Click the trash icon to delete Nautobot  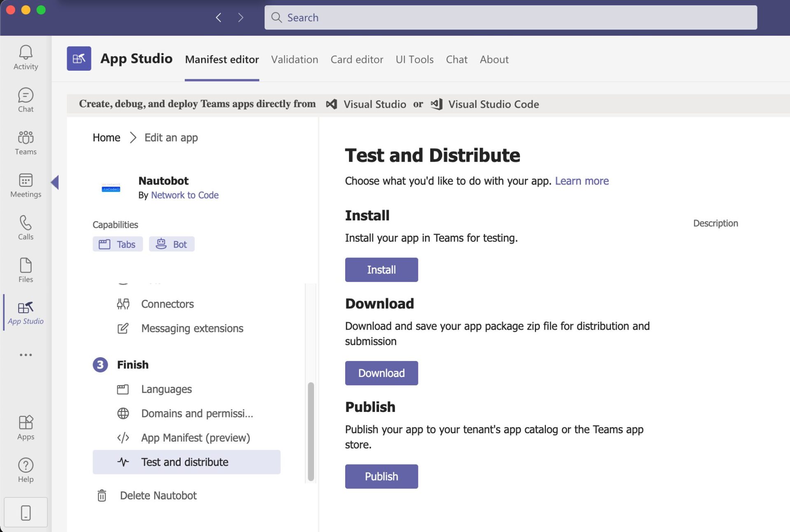pyautogui.click(x=102, y=495)
